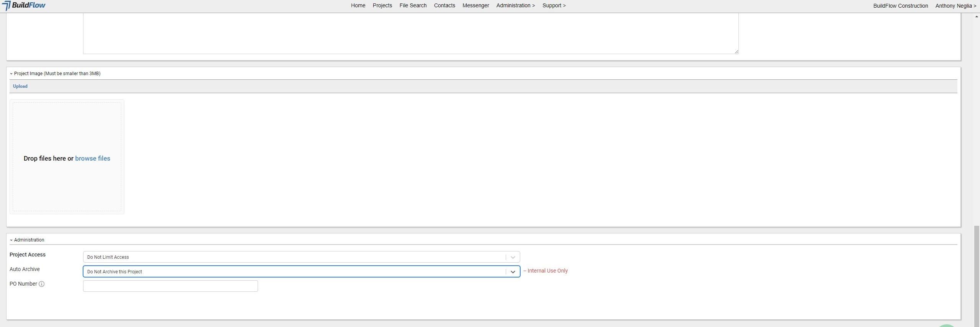Open the Anthony Neglia user menu
The width and height of the screenshot is (980, 327).
coord(955,6)
